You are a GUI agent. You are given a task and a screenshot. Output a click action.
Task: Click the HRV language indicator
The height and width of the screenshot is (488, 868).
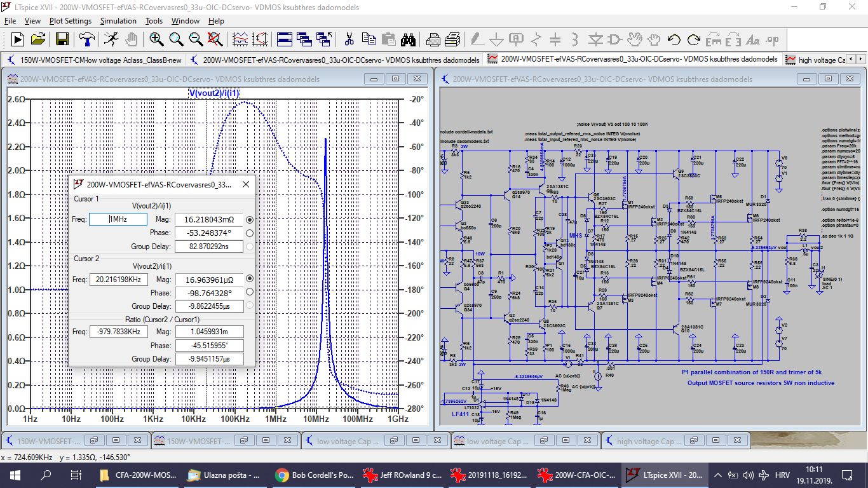click(782, 475)
